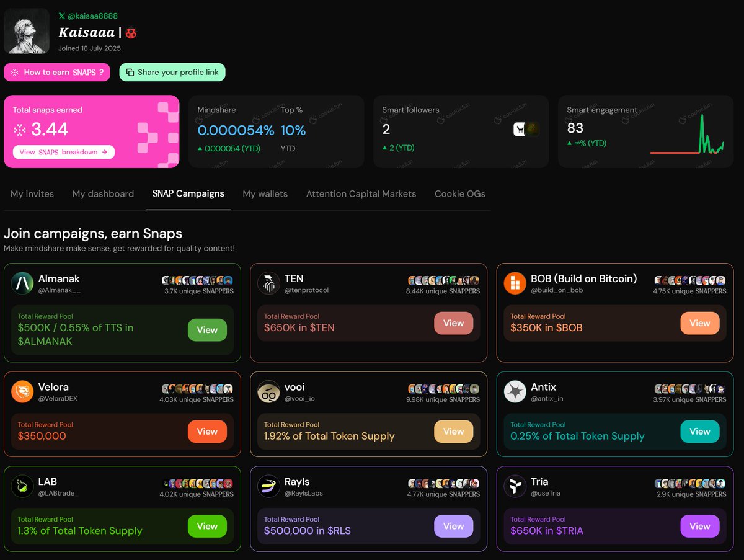
Task: View the Almanak campaign
Action: (207, 330)
